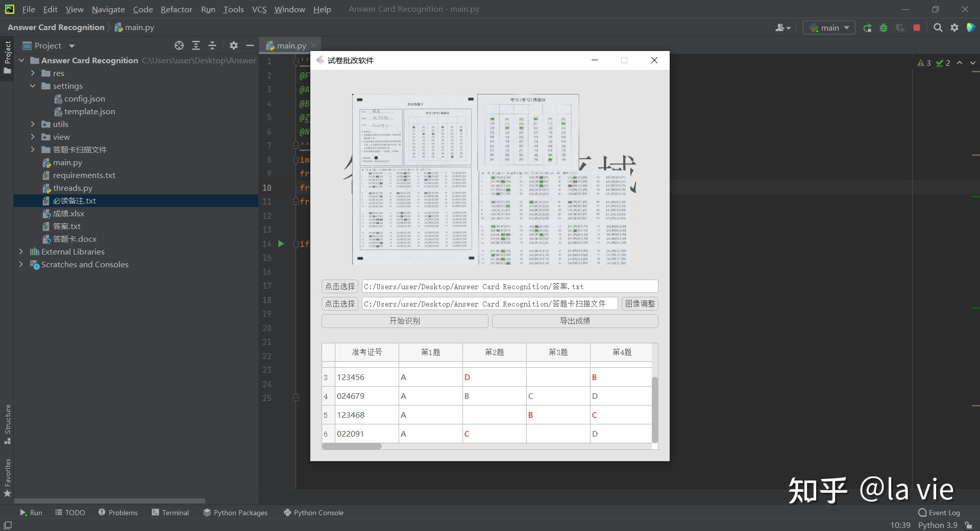Screen dimensions: 980x531
Task: Open Search Everywhere magnifier icon
Action: tap(938, 28)
